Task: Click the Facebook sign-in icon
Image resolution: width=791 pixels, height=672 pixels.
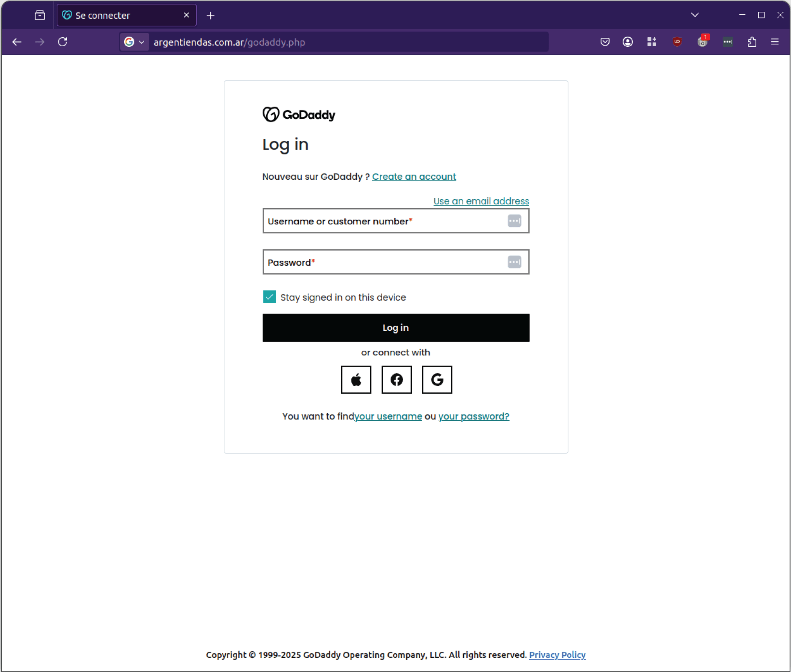Action: click(397, 379)
